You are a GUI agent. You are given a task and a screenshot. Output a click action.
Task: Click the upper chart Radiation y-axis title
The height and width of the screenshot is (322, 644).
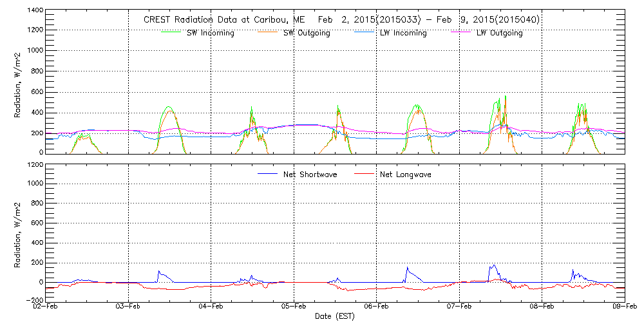coord(19,81)
